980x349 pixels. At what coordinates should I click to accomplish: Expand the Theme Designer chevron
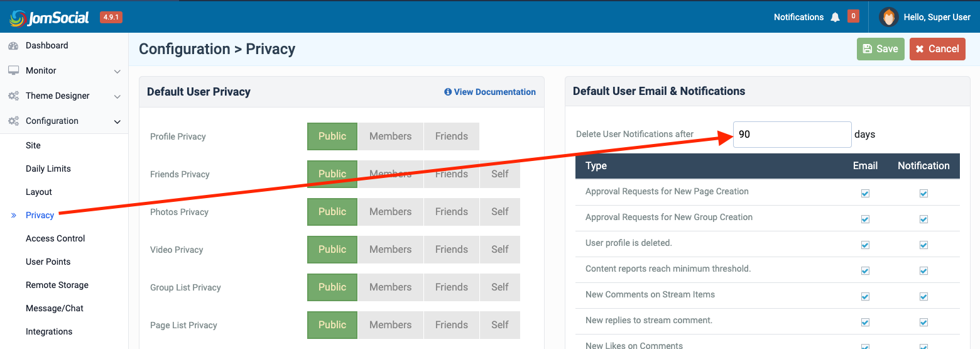[117, 97]
